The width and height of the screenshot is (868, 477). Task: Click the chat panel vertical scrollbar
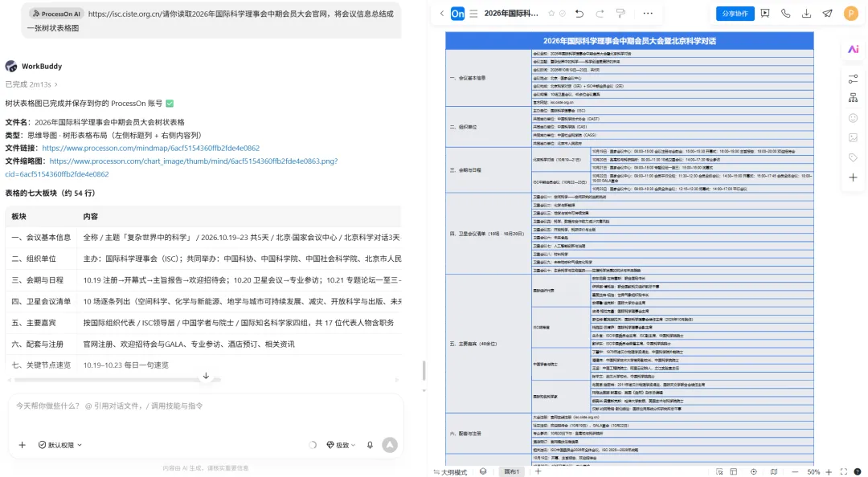pyautogui.click(x=424, y=370)
